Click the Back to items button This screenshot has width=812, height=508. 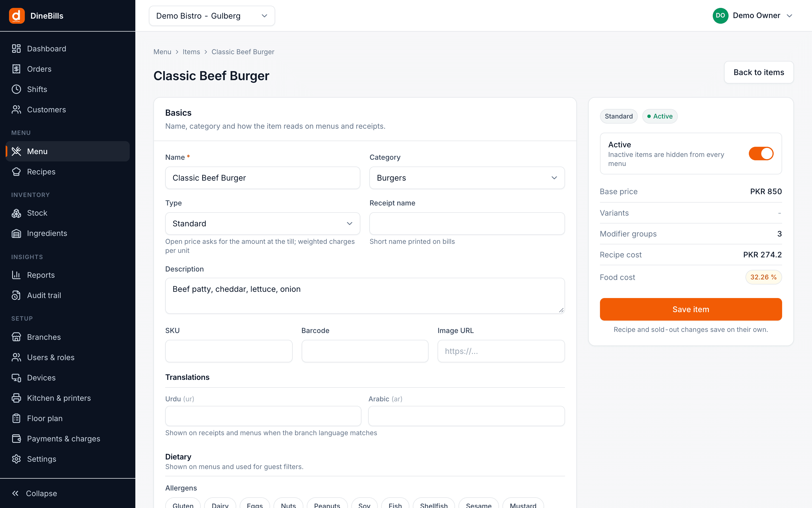[x=759, y=72]
